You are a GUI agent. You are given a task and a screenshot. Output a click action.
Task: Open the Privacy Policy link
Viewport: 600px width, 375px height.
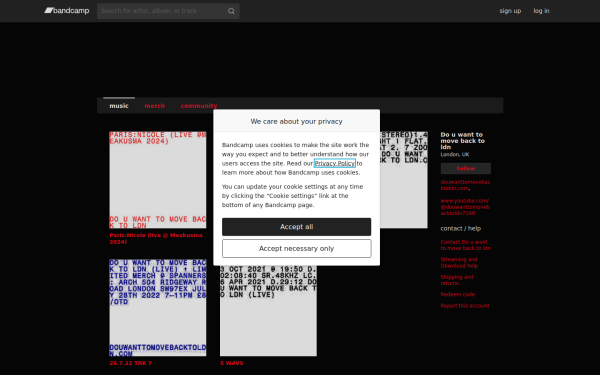pos(335,163)
